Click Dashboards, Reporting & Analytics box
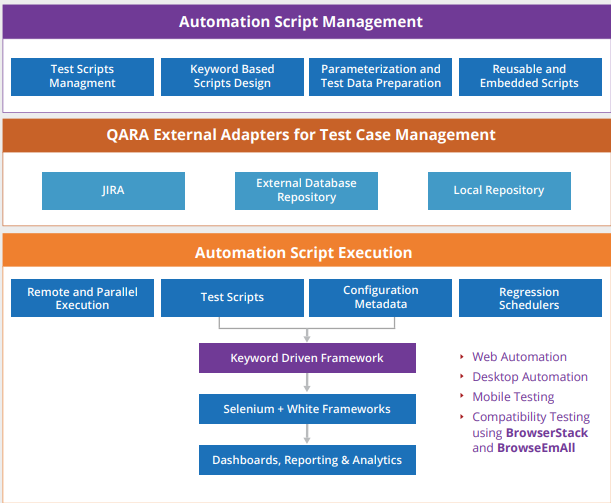Image resolution: width=611 pixels, height=503 pixels. (x=306, y=460)
